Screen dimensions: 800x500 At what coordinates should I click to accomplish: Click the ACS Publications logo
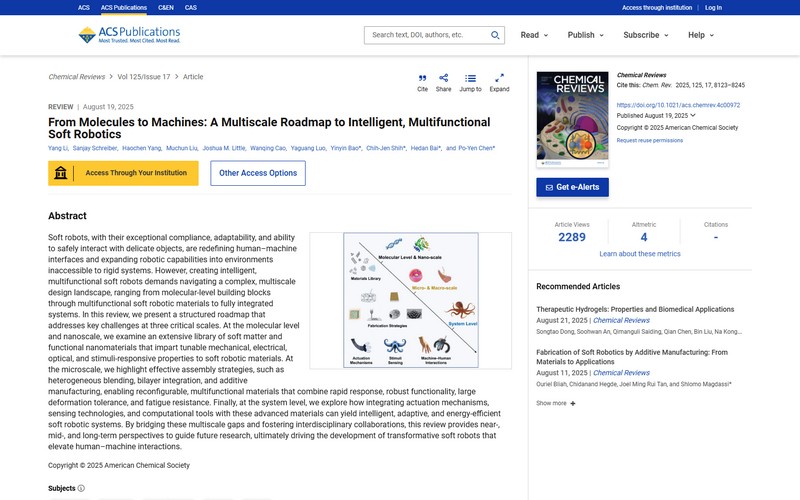click(x=129, y=35)
